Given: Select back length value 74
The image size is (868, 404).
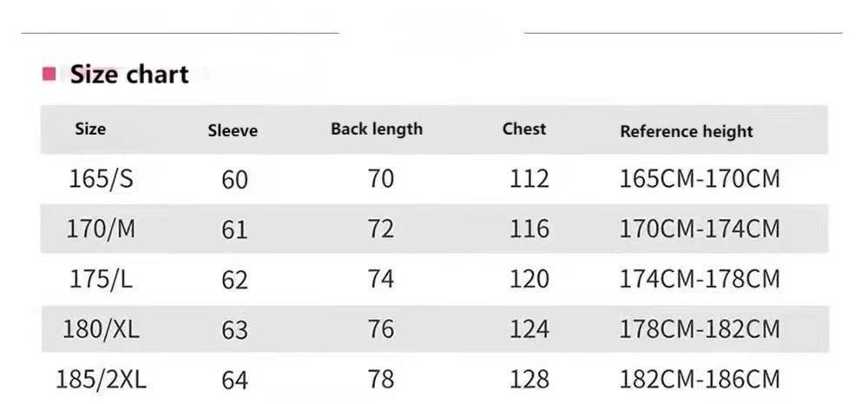Looking at the screenshot, I should pos(380,279).
